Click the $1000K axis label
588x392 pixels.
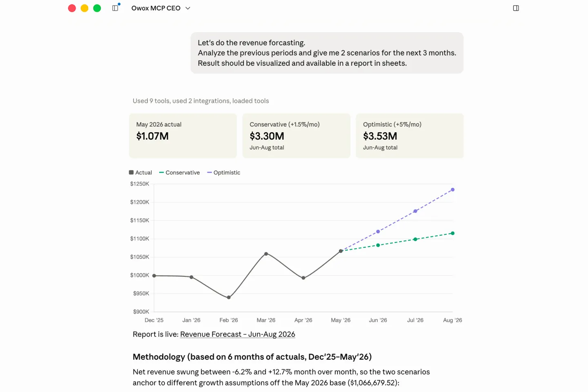pyautogui.click(x=140, y=276)
